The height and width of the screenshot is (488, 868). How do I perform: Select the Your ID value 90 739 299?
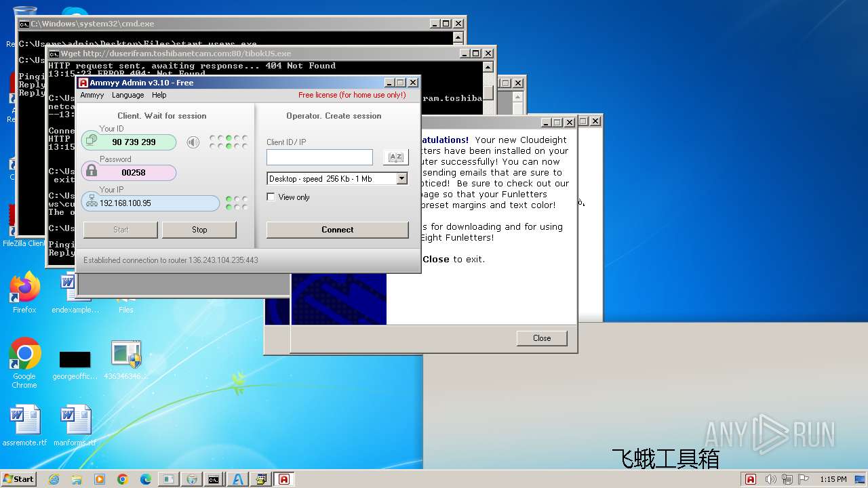134,142
